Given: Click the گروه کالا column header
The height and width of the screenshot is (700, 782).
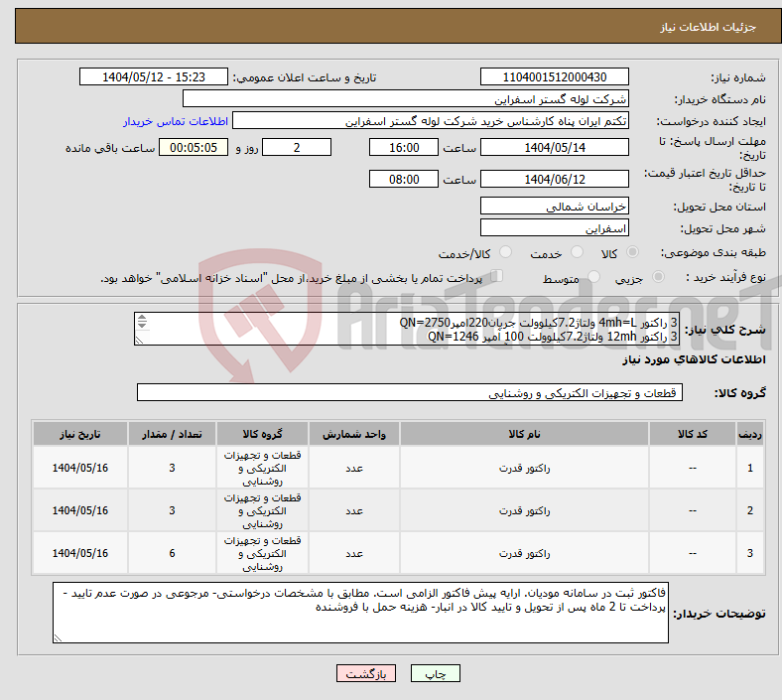Looking at the screenshot, I should pyautogui.click(x=262, y=434).
